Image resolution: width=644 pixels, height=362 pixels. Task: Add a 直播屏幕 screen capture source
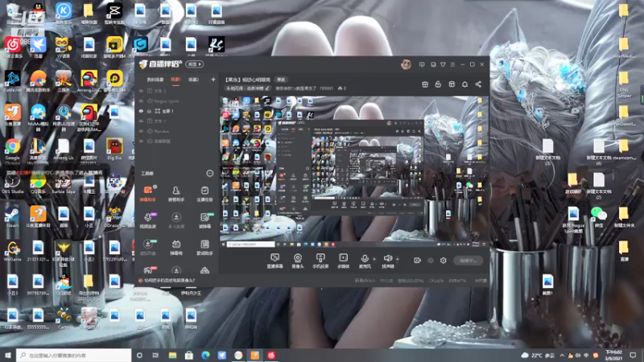coord(275,261)
